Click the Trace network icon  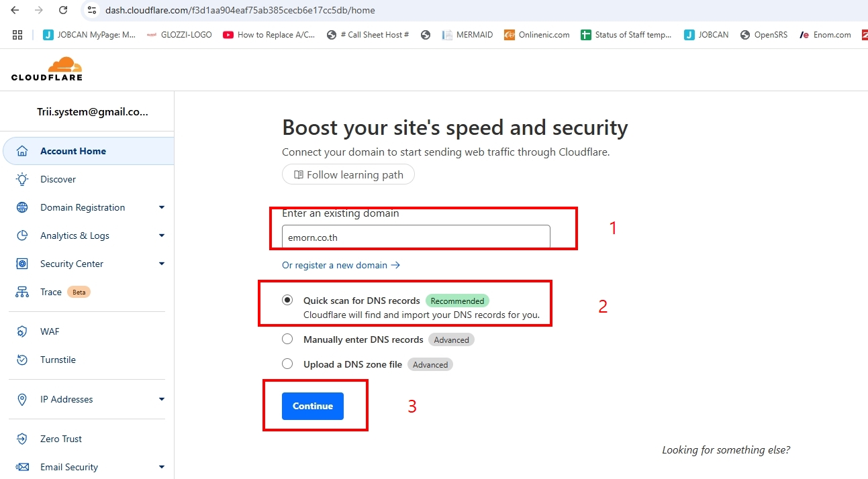(x=22, y=292)
